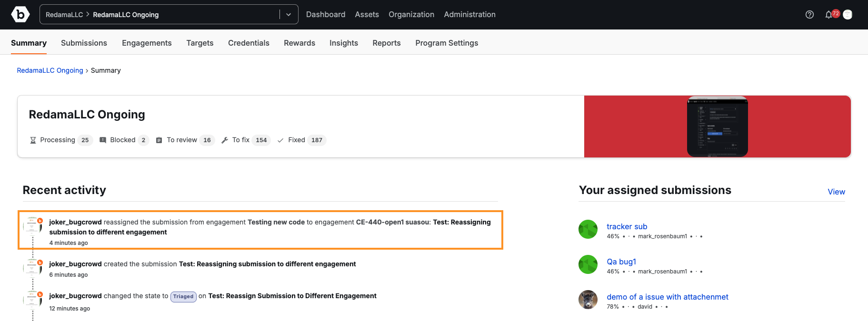Image resolution: width=868 pixels, height=321 pixels.
Task: Open the user profile avatar menu
Action: click(848, 15)
